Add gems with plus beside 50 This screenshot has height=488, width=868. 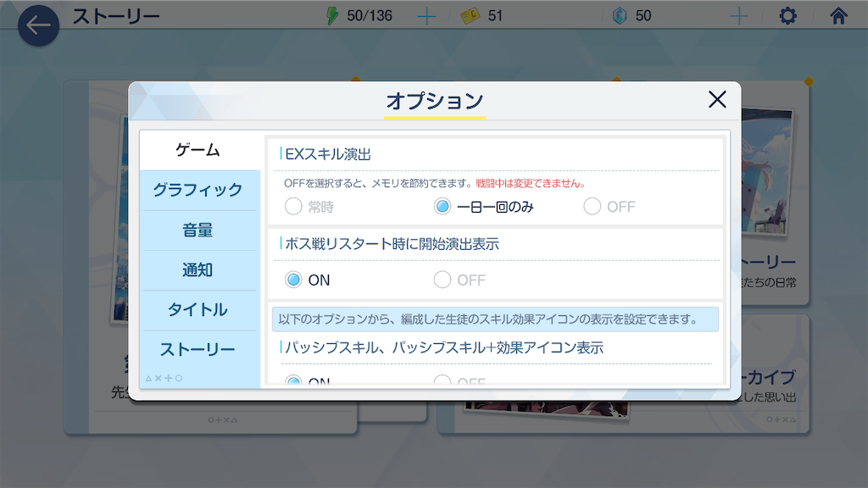click(738, 16)
